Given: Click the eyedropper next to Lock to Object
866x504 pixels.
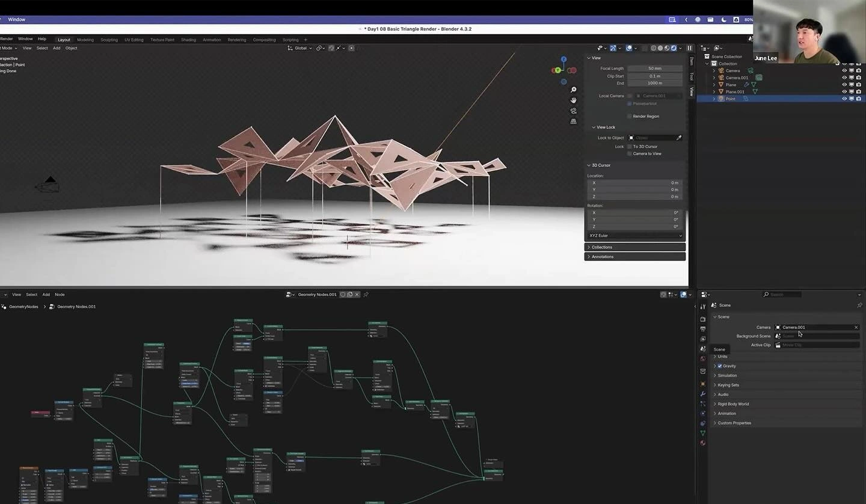Looking at the screenshot, I should 679,137.
